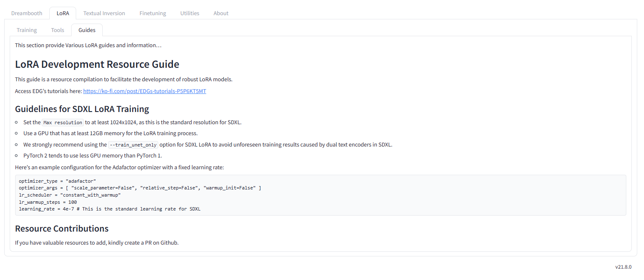Click the Guidelines for SDXL LoRA Training heading
644x280 pixels.
pos(82,109)
